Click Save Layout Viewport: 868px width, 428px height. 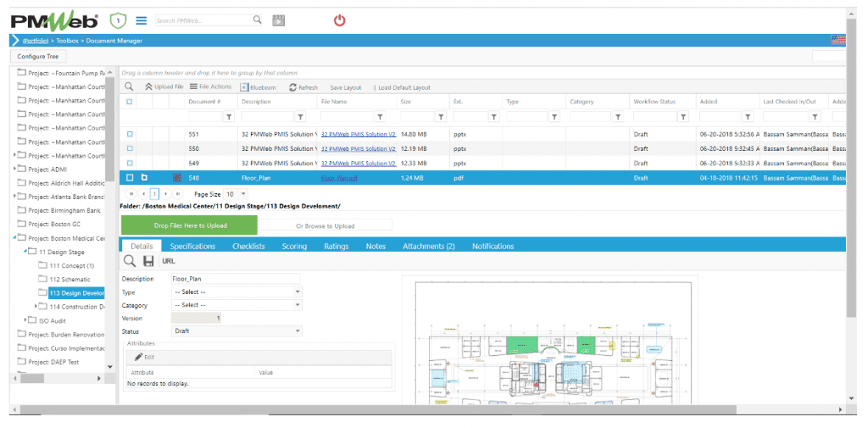pyautogui.click(x=346, y=87)
